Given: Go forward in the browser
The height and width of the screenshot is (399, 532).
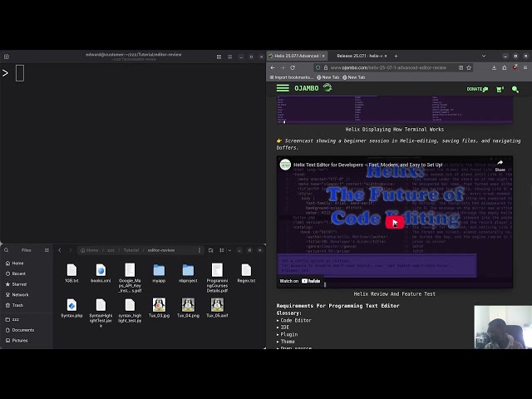Looking at the screenshot, I should (283, 67).
